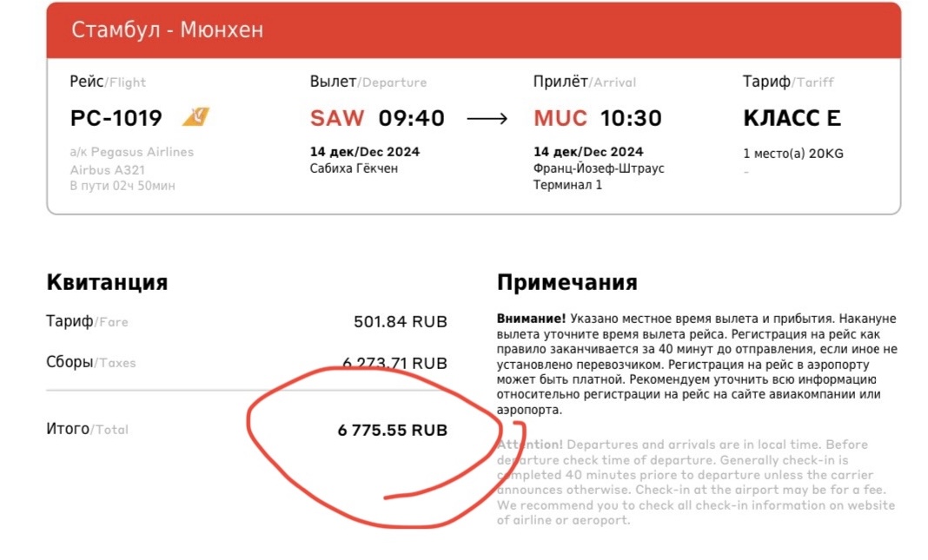Click the circled total 6 775.55 RUB
Screen dimensions: 928x560
393,430
